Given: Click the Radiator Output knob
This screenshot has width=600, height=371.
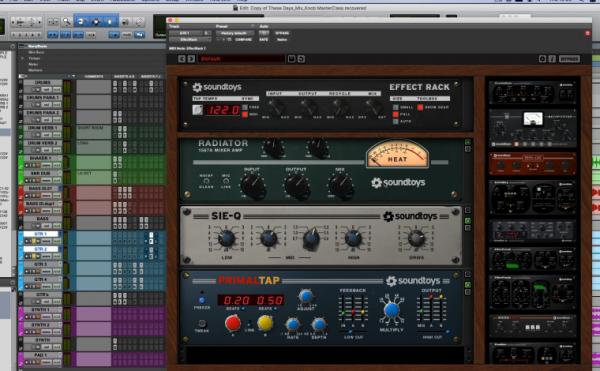Looking at the screenshot, I should coord(297,186).
